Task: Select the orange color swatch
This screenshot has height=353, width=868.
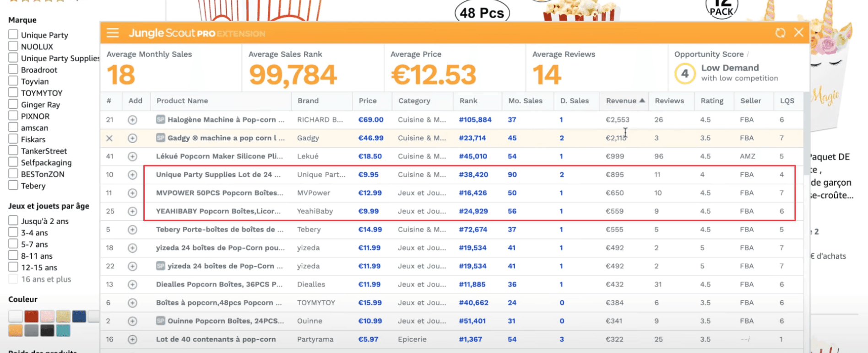Action: tap(16, 330)
